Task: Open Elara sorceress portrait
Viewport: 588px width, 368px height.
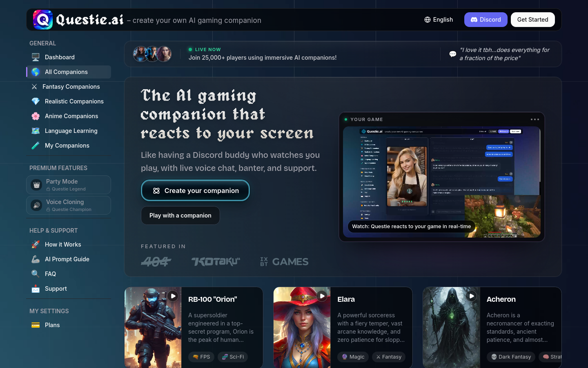Action: pyautogui.click(x=302, y=328)
